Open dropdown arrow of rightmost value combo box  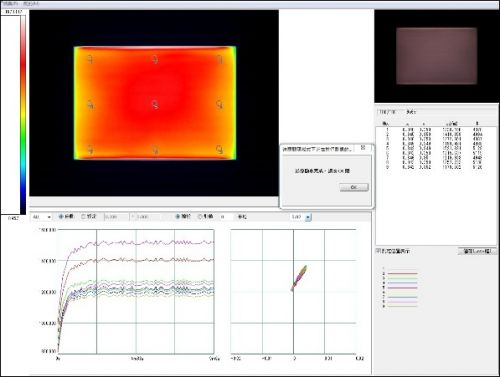coord(308,217)
